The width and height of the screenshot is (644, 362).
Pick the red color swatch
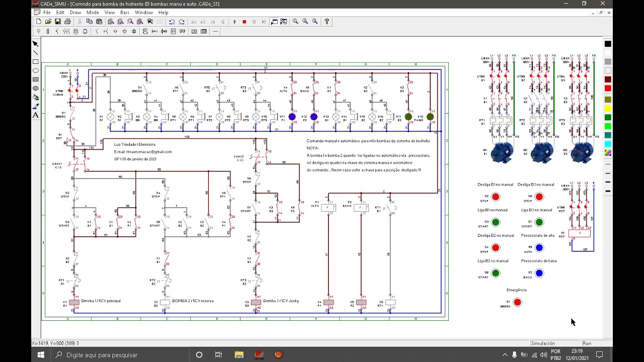click(608, 88)
